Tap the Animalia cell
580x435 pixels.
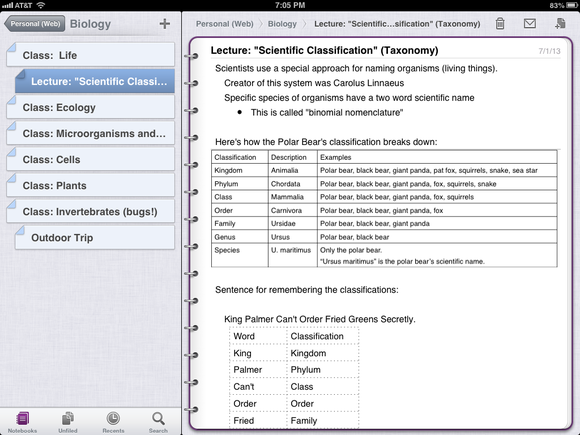tap(293, 170)
